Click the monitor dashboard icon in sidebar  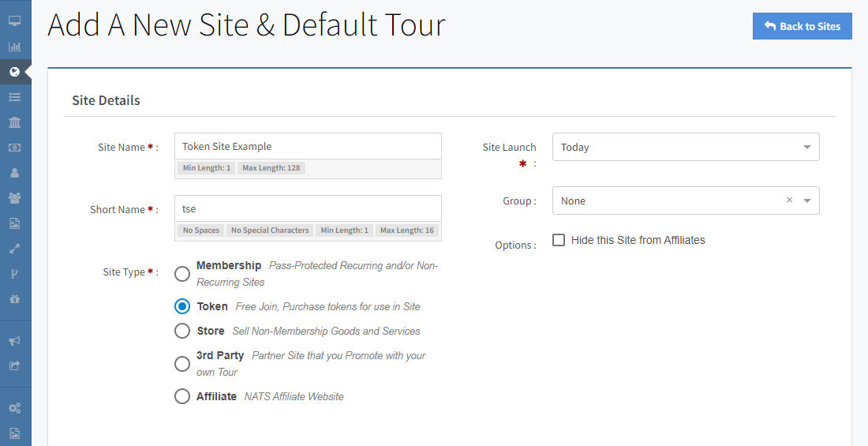tap(14, 21)
